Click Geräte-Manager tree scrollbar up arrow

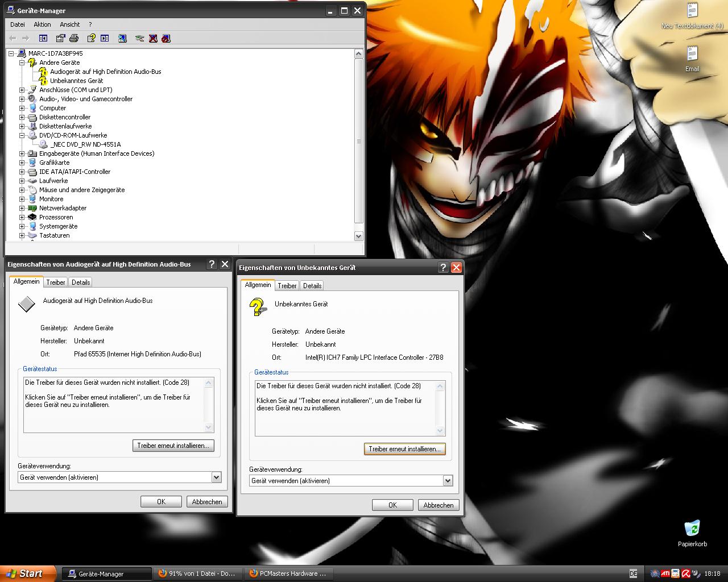(358, 53)
